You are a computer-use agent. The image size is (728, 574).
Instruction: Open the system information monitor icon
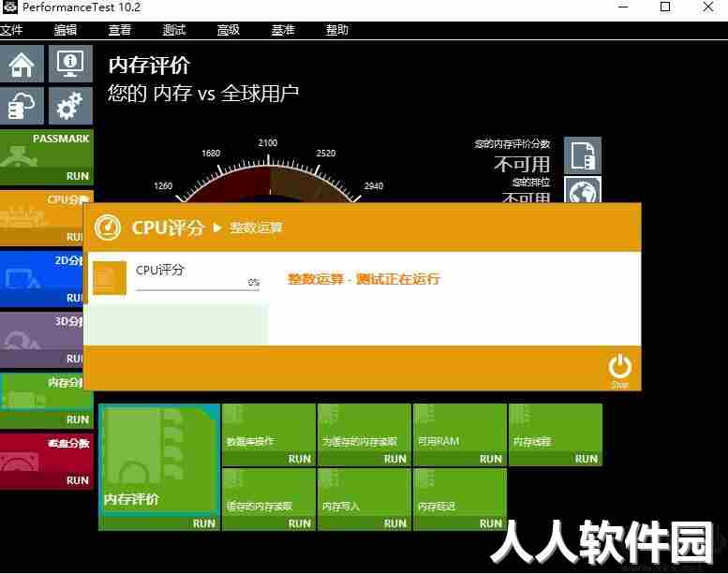[x=70, y=64]
